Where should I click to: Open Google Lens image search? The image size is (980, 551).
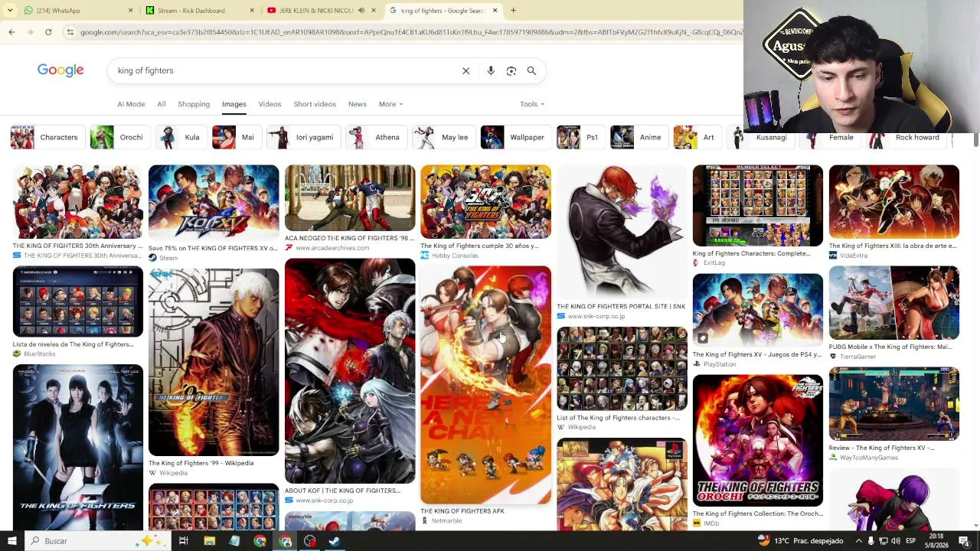tap(511, 71)
